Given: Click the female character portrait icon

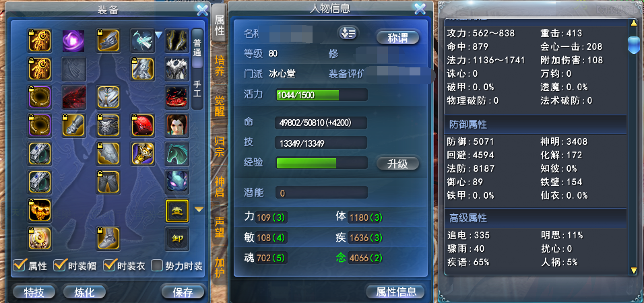Looking at the screenshot, I should (177, 126).
